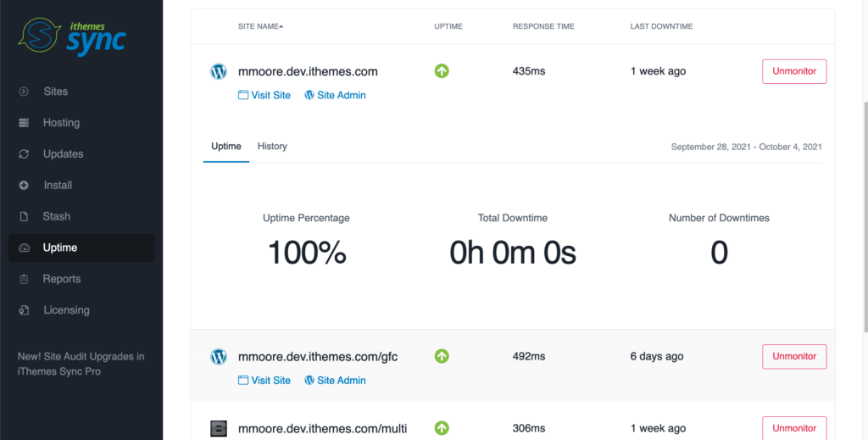Click the page's vertical scrollbar
This screenshot has width=868, height=440.
coord(865,216)
